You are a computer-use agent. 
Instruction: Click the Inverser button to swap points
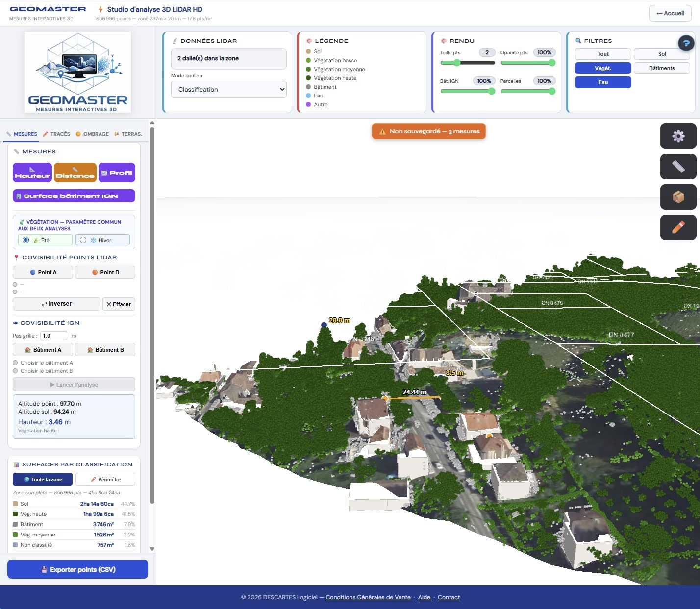(x=56, y=304)
